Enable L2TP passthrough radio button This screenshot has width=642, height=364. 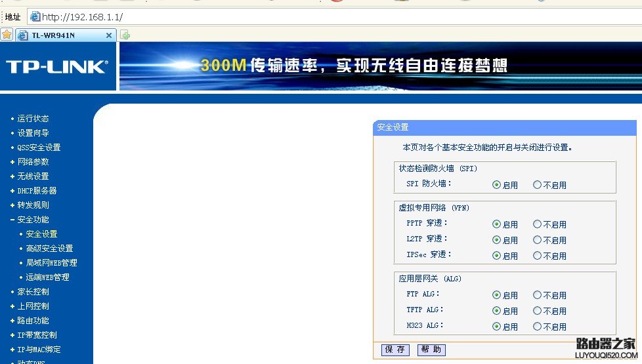tap(496, 240)
